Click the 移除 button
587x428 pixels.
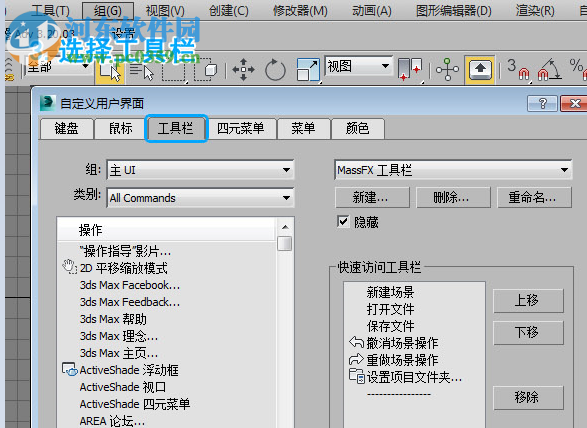coord(528,397)
